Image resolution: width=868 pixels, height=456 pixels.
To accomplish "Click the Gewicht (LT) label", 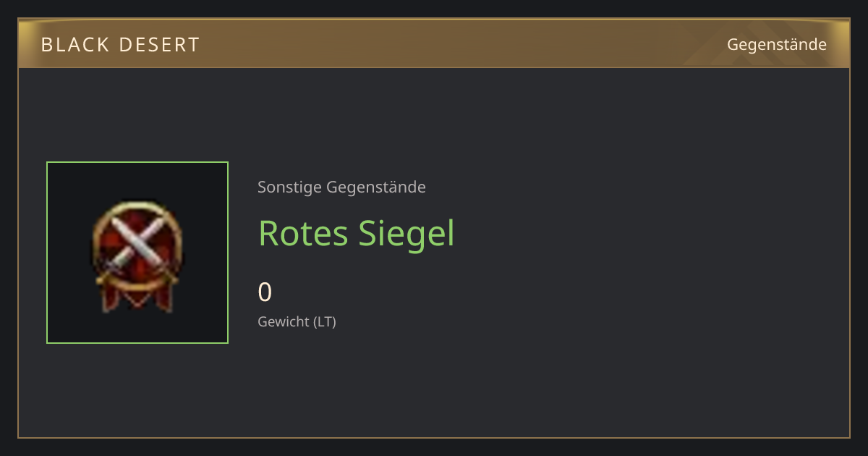I will coord(297,322).
